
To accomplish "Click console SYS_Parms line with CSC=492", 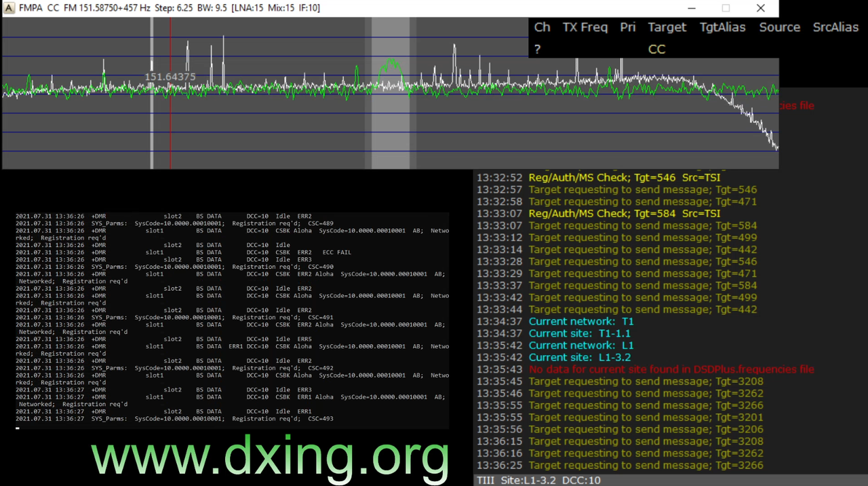I will (x=174, y=368).
